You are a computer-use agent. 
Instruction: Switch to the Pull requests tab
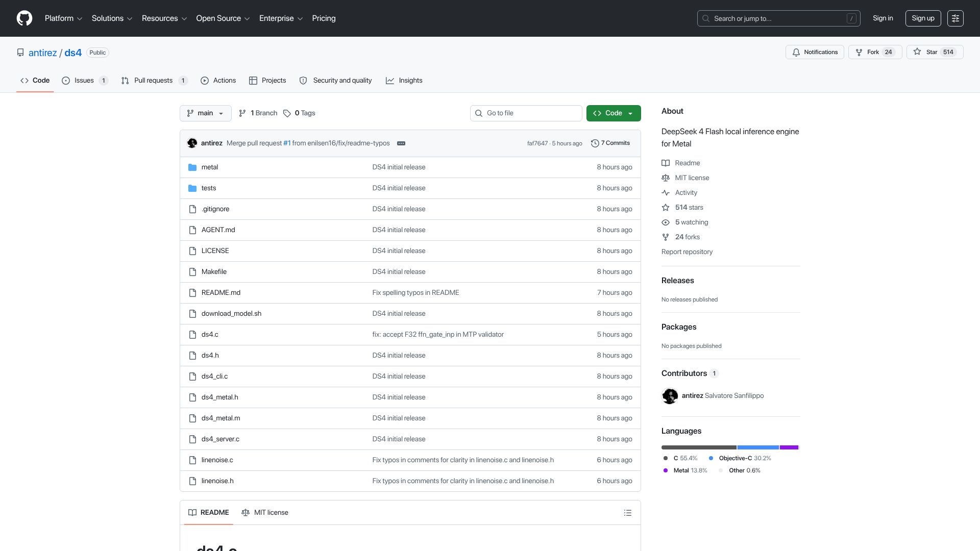pos(154,81)
